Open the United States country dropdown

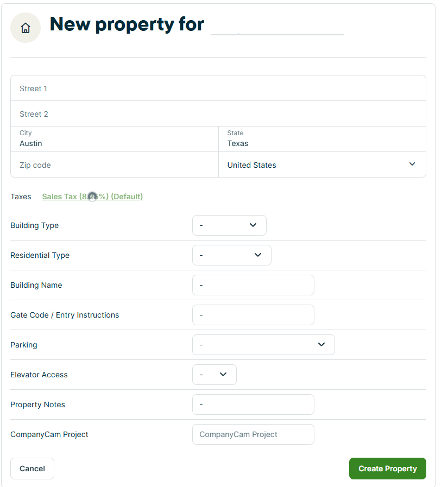315,165
